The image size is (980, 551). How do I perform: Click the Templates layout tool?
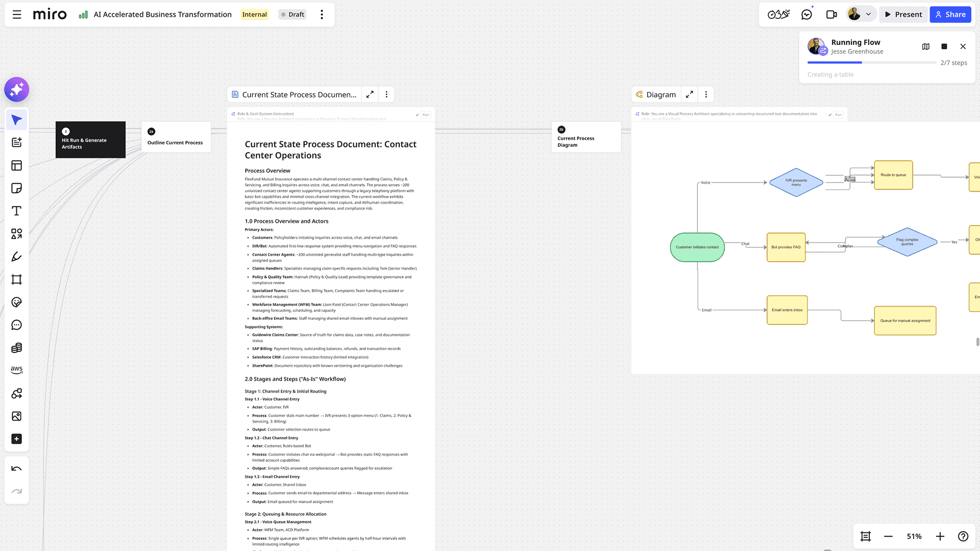[16, 165]
